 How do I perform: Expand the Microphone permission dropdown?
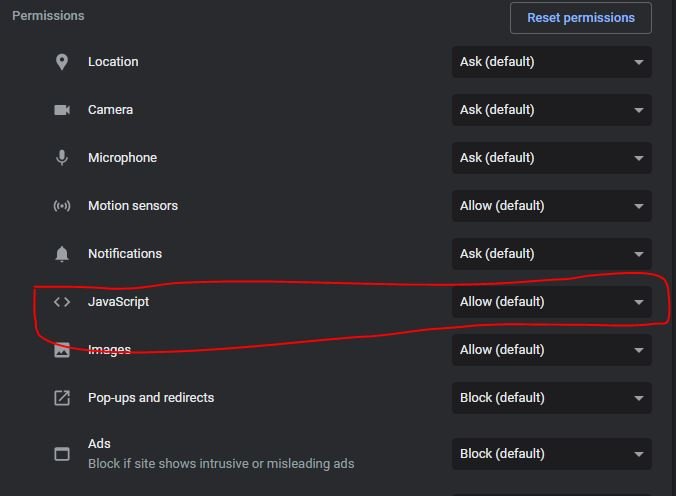pyautogui.click(x=551, y=158)
